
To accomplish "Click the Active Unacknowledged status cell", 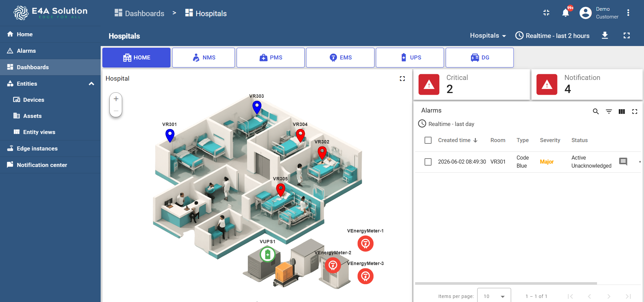I will (591, 162).
